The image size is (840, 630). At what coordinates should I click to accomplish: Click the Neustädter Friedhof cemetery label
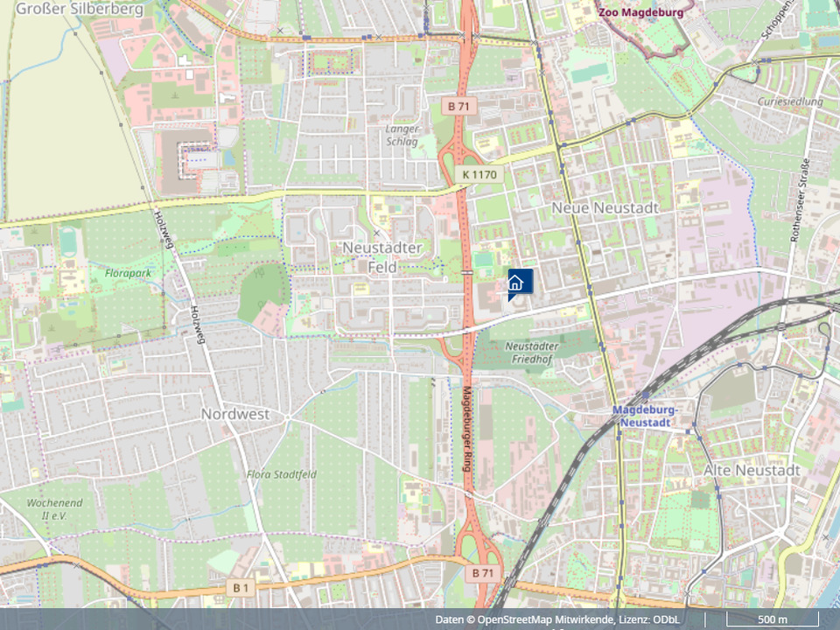click(531, 353)
